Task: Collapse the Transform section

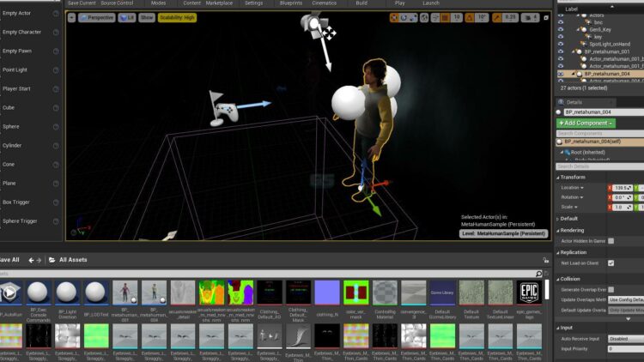Action: (x=558, y=178)
